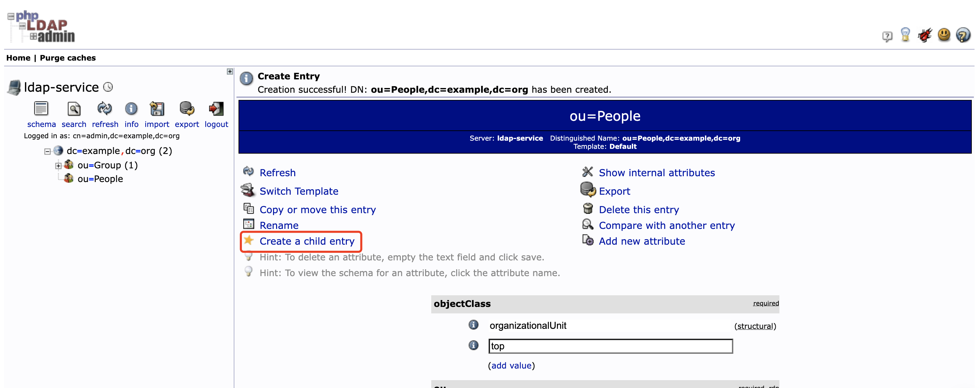
Task: Expand the ou=Group tree node
Action: [58, 166]
